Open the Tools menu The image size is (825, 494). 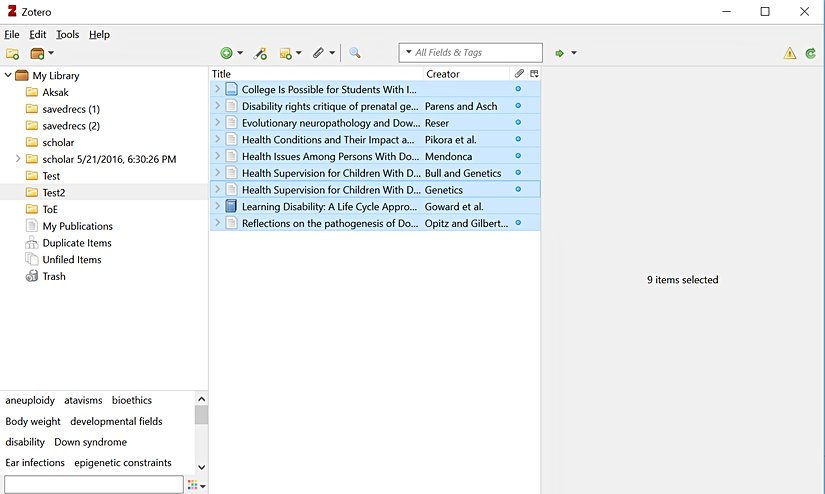(67, 34)
